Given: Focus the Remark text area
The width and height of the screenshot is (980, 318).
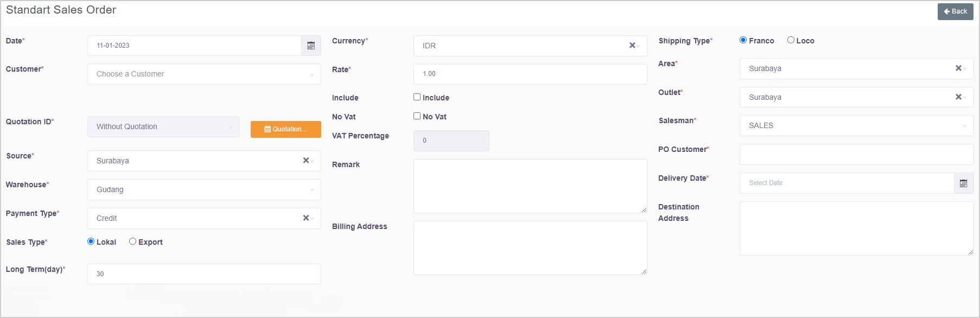Looking at the screenshot, I should point(530,186).
